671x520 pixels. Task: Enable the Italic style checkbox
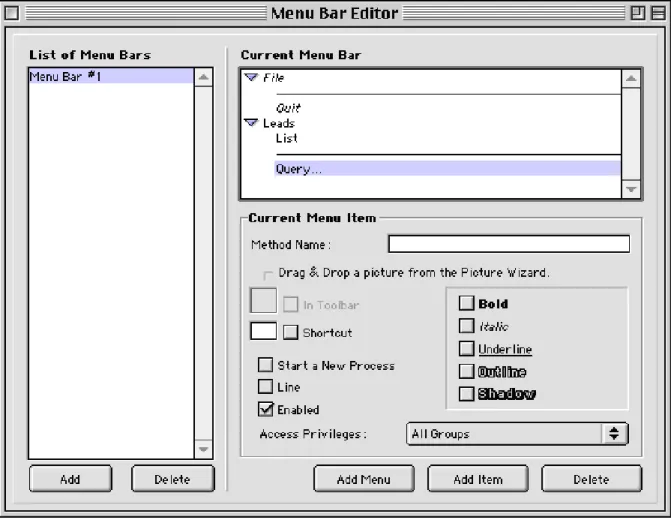tap(466, 326)
